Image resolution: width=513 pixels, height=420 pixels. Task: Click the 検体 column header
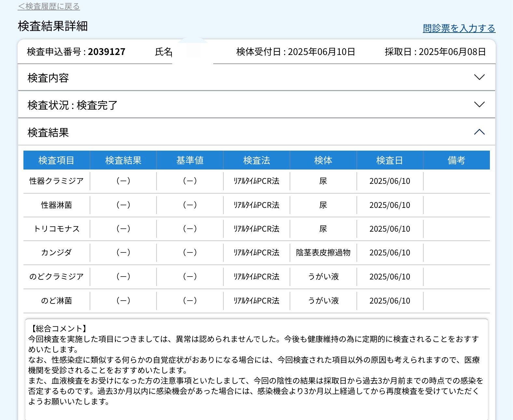(x=323, y=160)
